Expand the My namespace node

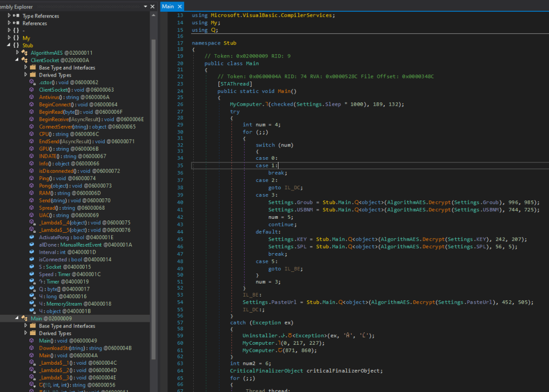click(9, 38)
